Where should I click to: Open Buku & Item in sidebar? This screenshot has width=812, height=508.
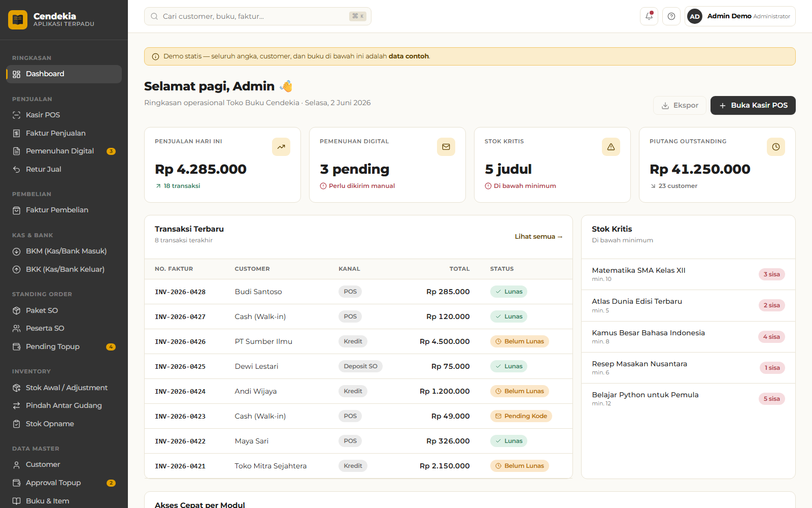point(64,501)
